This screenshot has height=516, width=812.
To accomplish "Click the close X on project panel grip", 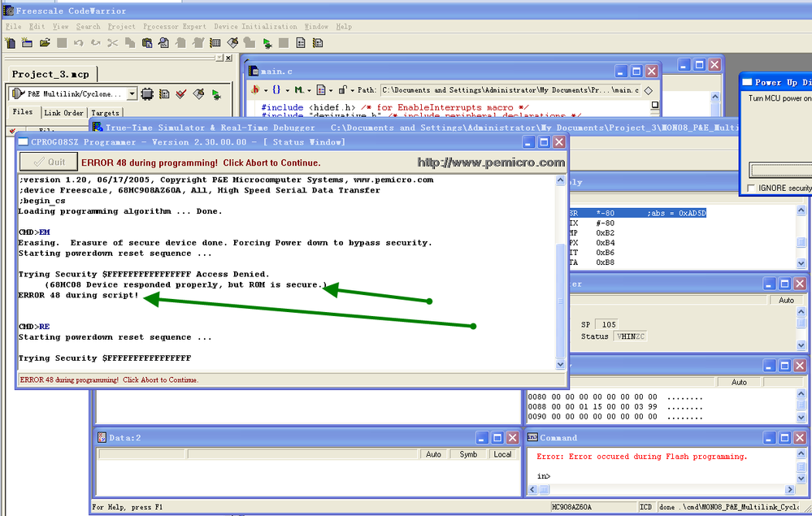I will (x=228, y=58).
